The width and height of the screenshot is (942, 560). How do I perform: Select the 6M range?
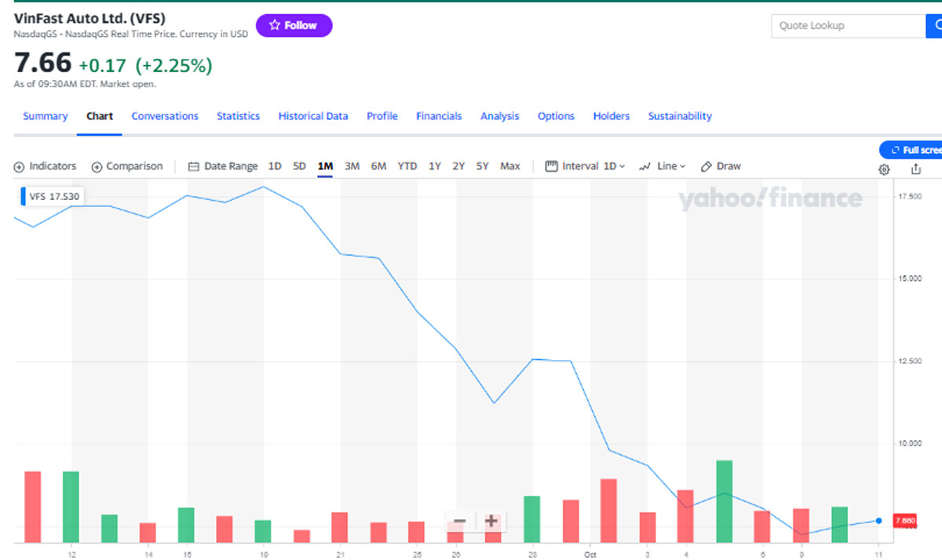pyautogui.click(x=378, y=166)
